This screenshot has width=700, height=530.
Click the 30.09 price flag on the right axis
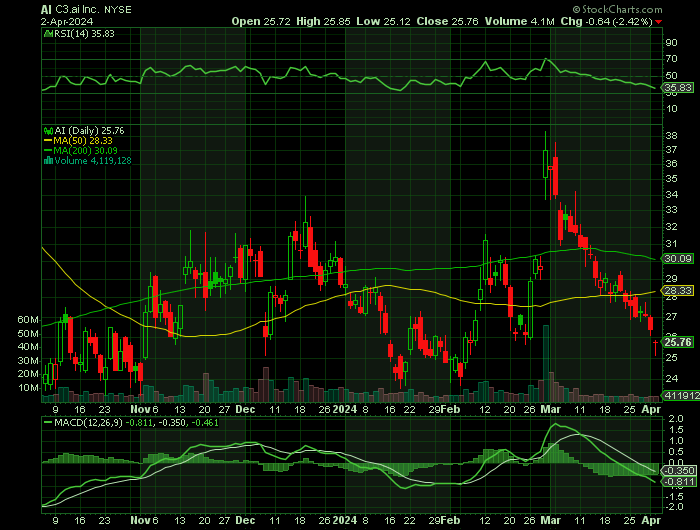click(678, 259)
